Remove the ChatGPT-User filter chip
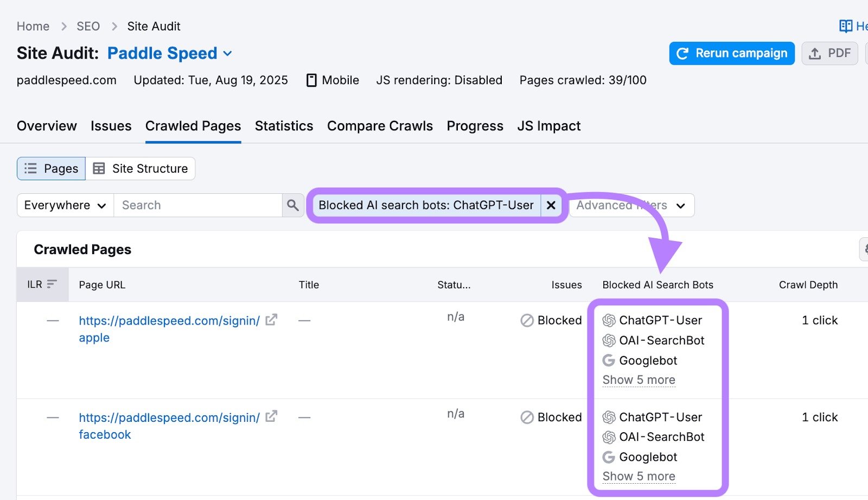The width and height of the screenshot is (868, 500). (551, 205)
